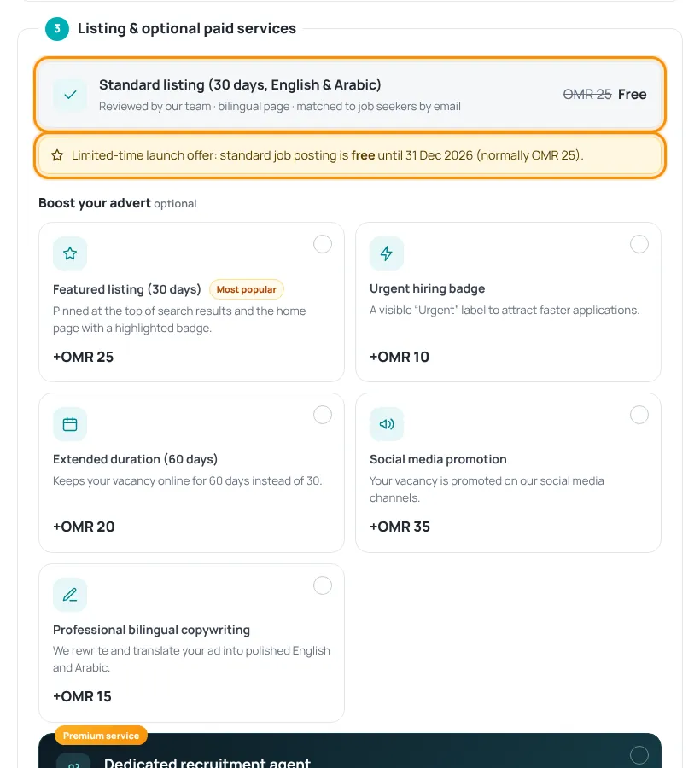Image resolution: width=700 pixels, height=768 pixels.
Task: Click the megaphone icon for Social media promotion
Action: tap(387, 424)
